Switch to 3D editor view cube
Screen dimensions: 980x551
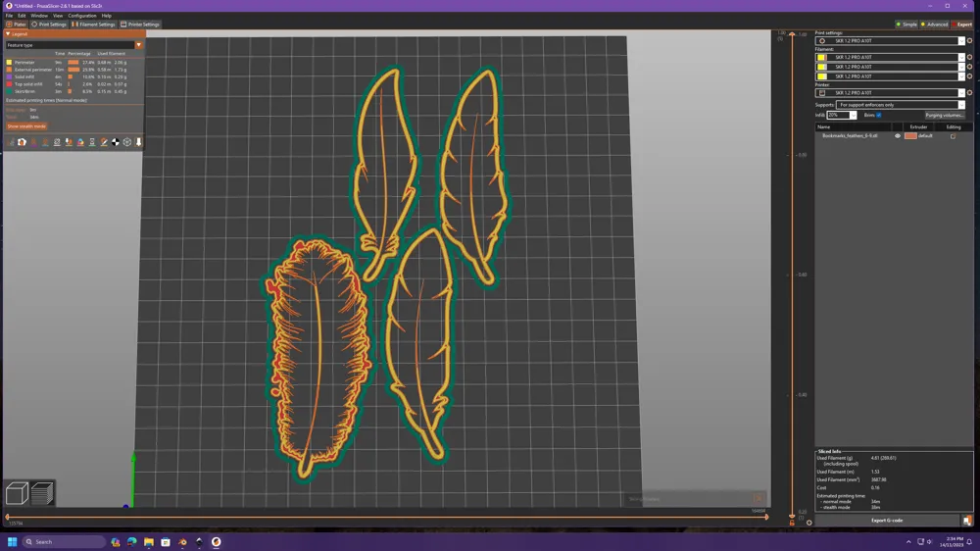coord(17,493)
